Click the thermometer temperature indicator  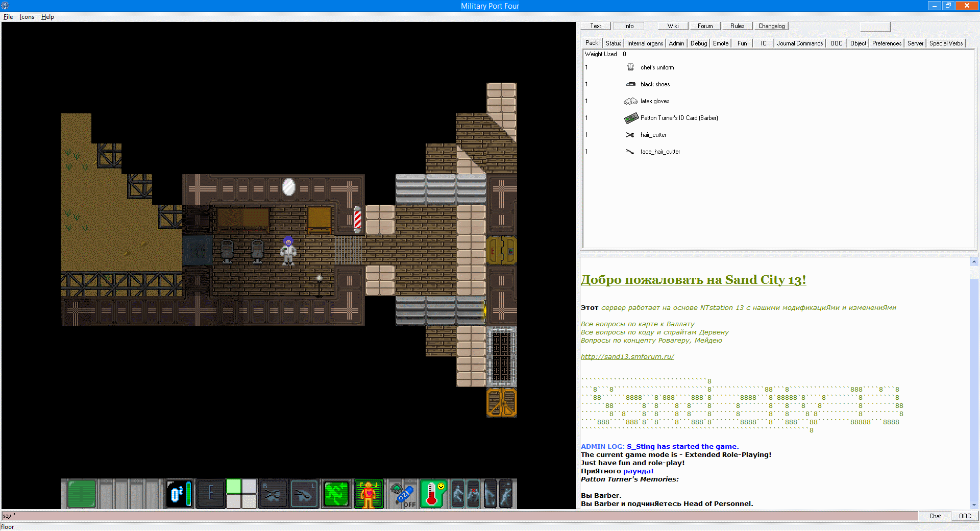point(433,494)
